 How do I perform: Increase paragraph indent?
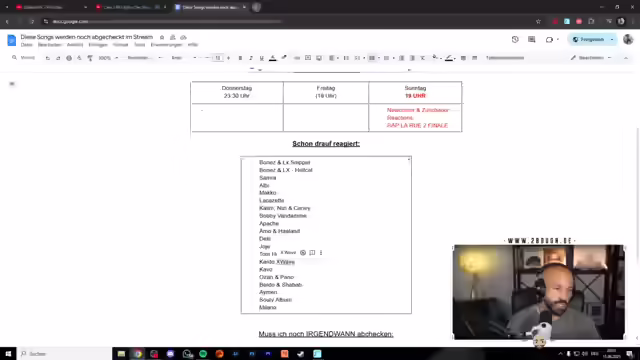[412, 58]
